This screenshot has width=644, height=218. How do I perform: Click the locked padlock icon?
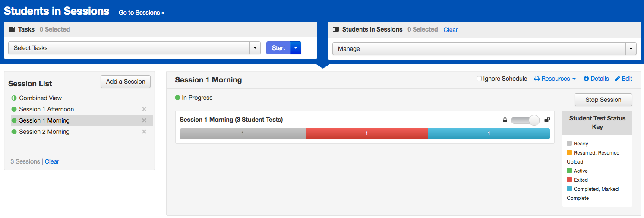click(505, 120)
